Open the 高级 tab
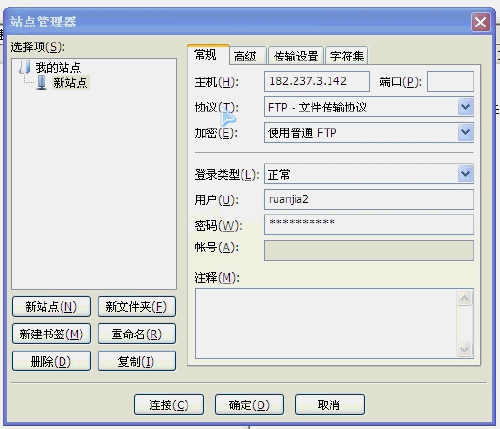Image resolution: width=500 pixels, height=429 pixels. pyautogui.click(x=247, y=56)
